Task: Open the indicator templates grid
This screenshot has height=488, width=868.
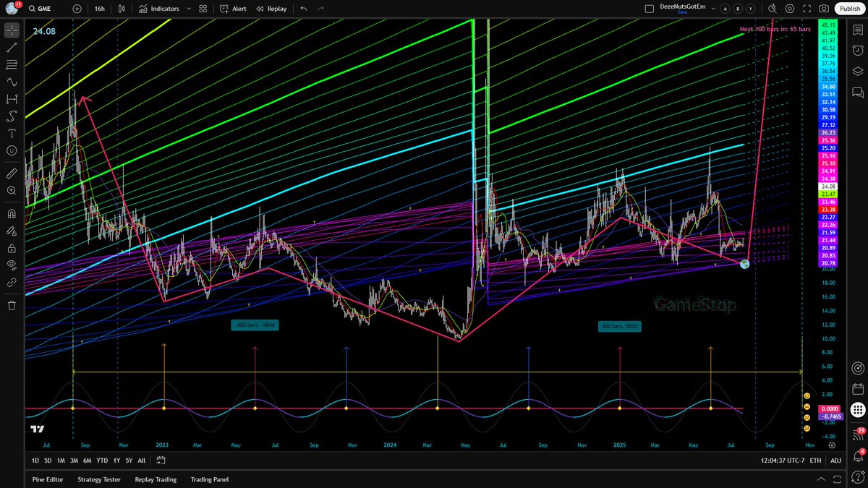Action: tap(203, 9)
